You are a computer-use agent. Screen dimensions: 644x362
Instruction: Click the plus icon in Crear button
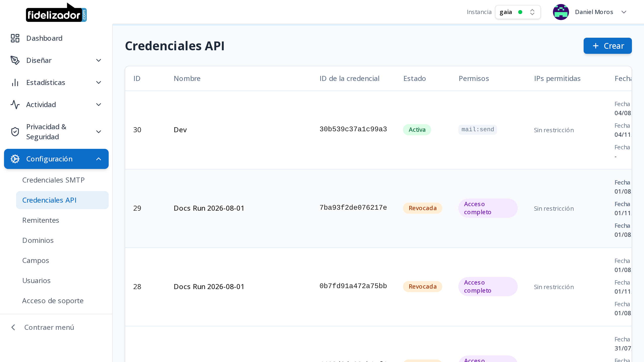pyautogui.click(x=595, y=46)
